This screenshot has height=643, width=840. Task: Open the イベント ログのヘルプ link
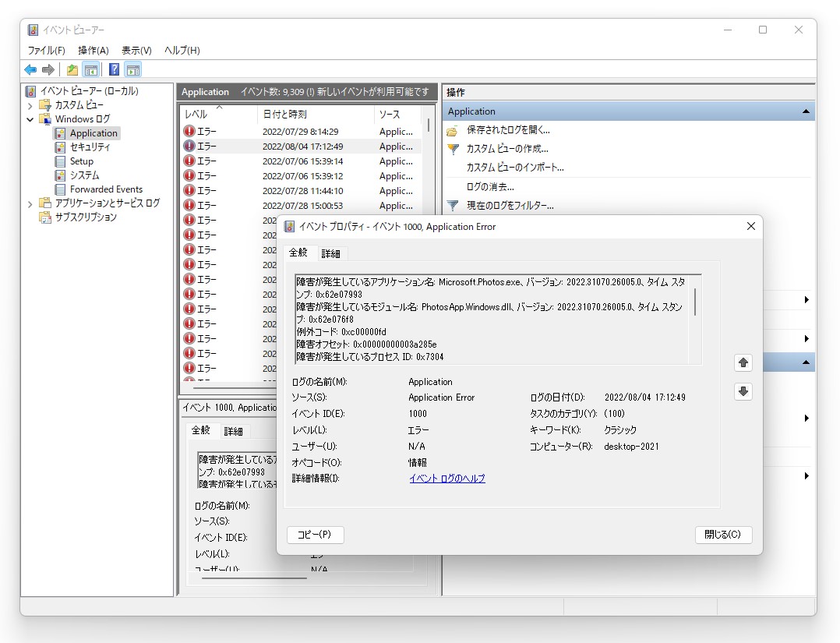coord(447,479)
